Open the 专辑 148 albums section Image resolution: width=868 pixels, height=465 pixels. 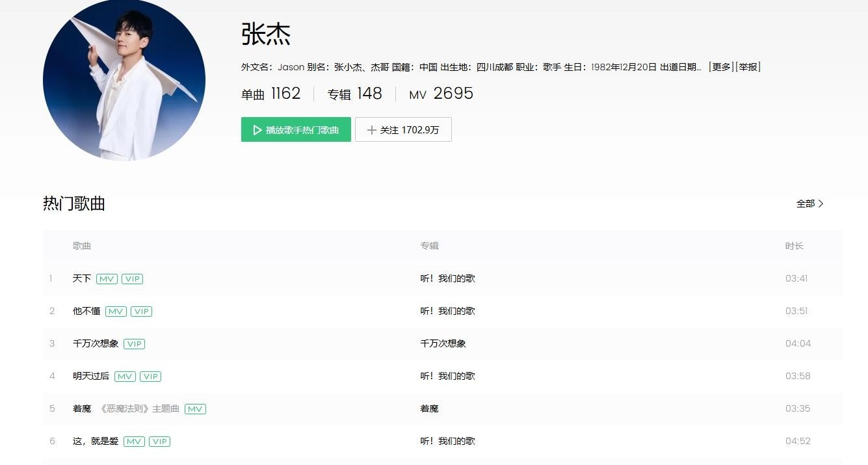point(354,94)
